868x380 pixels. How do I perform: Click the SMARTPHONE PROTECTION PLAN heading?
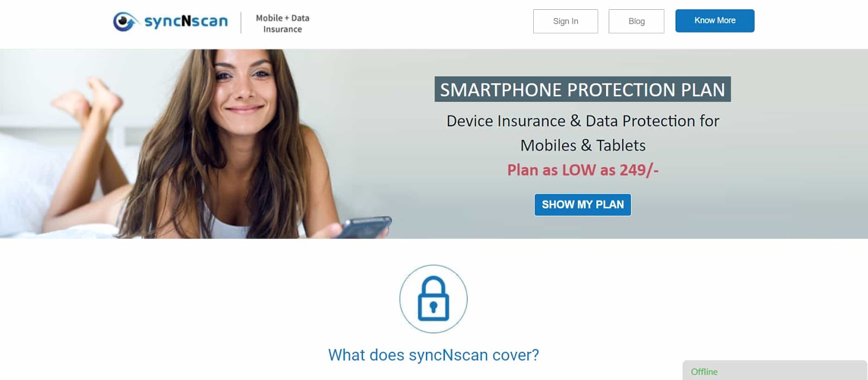click(x=583, y=89)
